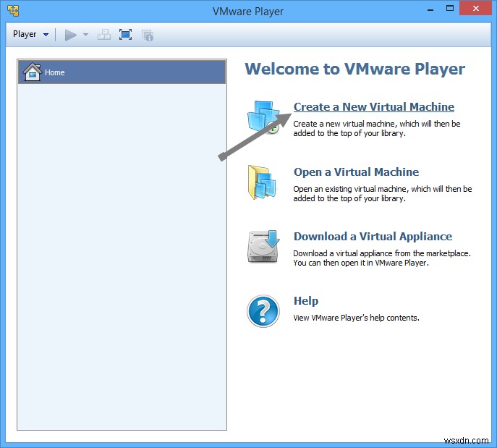The width and height of the screenshot is (497, 448).
Task: Click Open a Virtual Machine link
Action: coord(356,172)
